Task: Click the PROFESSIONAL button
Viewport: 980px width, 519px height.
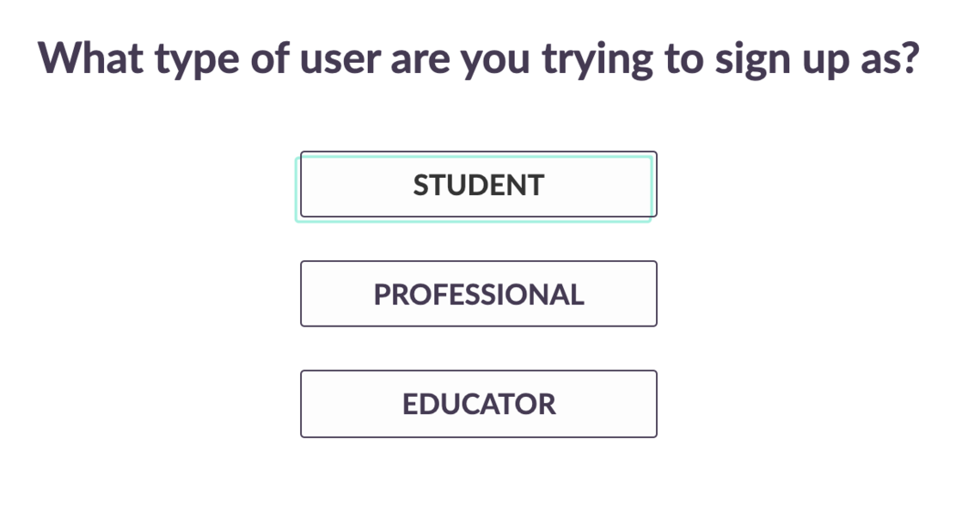Action: click(x=478, y=294)
